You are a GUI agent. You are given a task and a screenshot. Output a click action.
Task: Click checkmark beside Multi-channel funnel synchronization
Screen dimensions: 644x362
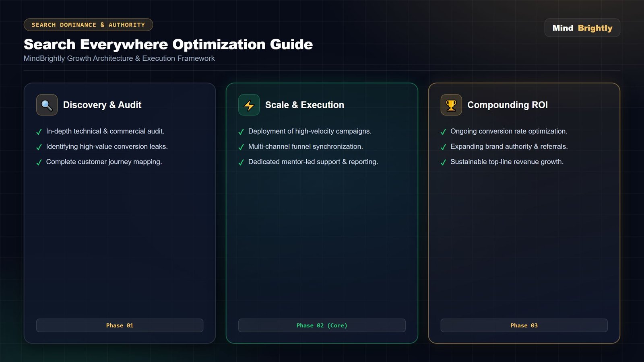[x=241, y=147]
